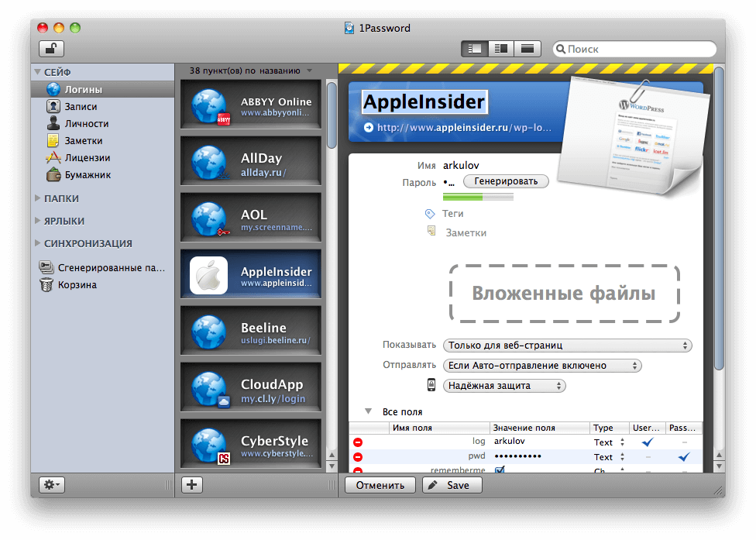Select Логины in the sidebar
756x540 pixels.
click(x=102, y=89)
